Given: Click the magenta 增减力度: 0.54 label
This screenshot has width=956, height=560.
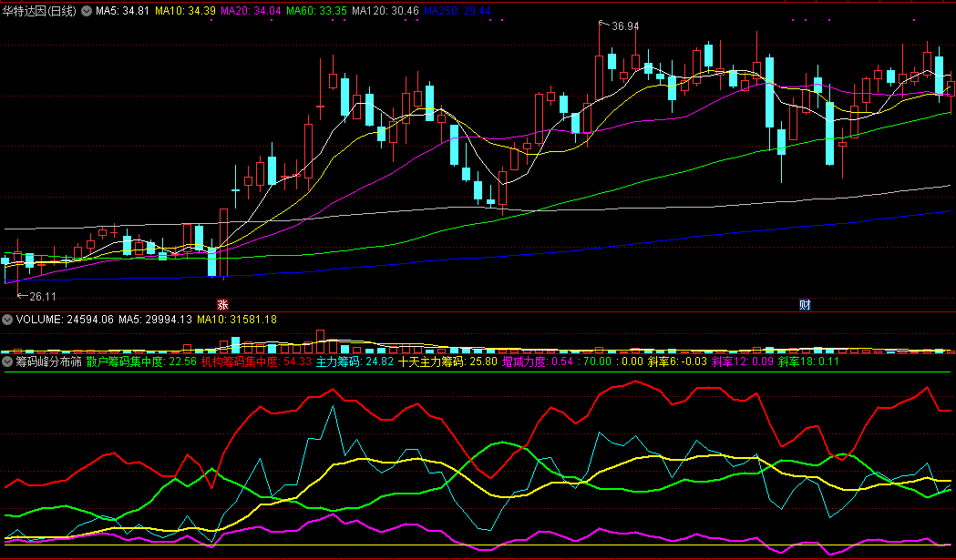Looking at the screenshot, I should 538,361.
